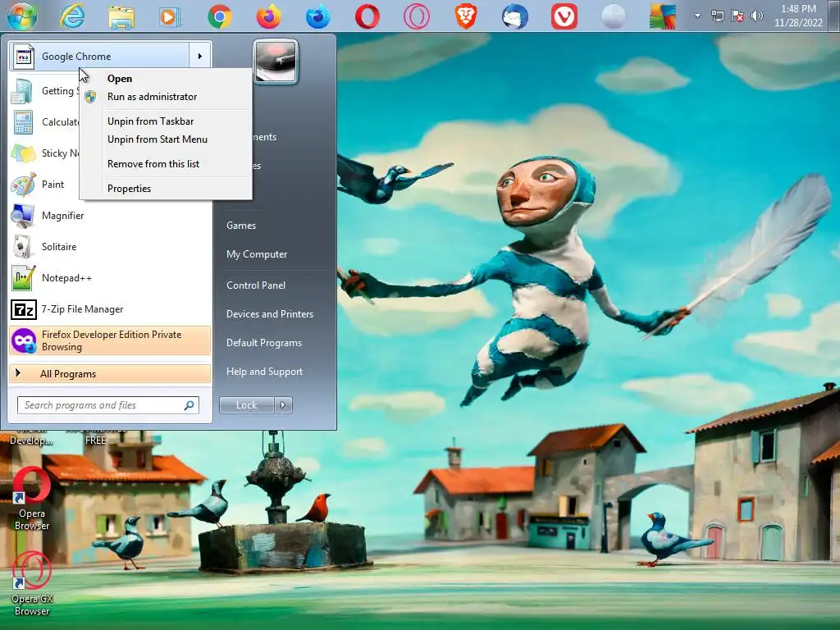The width and height of the screenshot is (840, 630).
Task: Click Getting Started icon in Start menu
Action: pos(22,91)
